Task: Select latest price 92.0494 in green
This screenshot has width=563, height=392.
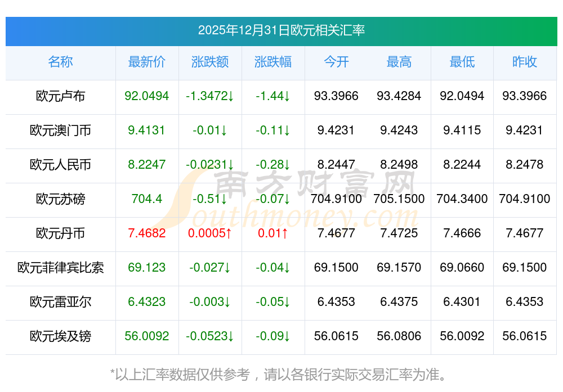Action: coord(146,96)
